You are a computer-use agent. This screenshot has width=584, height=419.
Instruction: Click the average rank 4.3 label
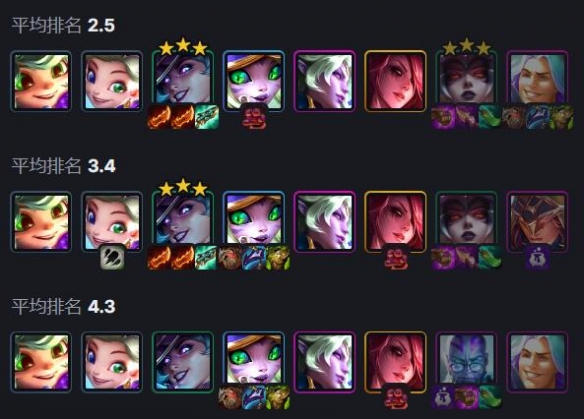tap(64, 307)
